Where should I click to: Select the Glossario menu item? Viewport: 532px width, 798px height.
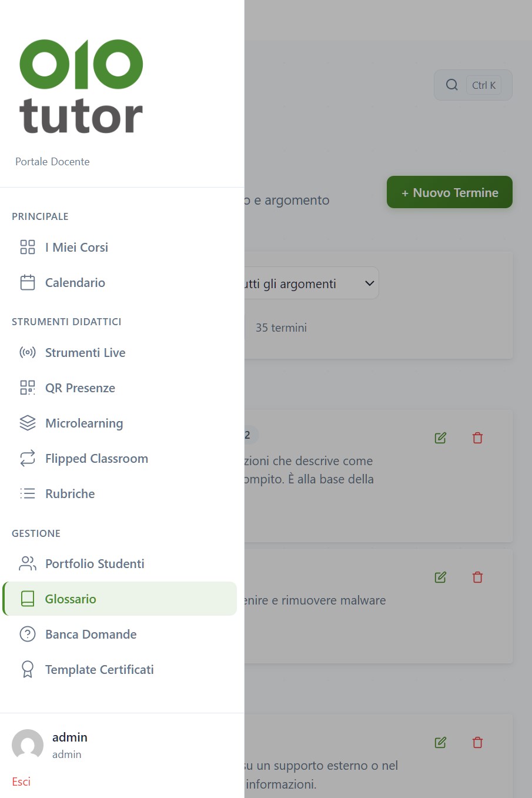coord(71,599)
